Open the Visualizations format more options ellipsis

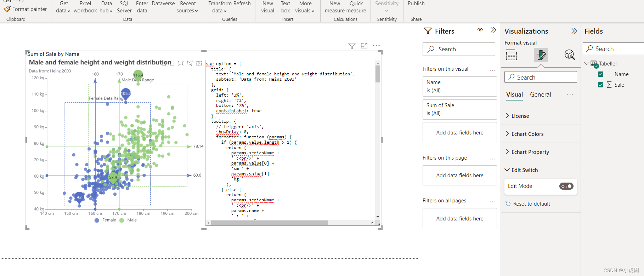click(x=570, y=94)
